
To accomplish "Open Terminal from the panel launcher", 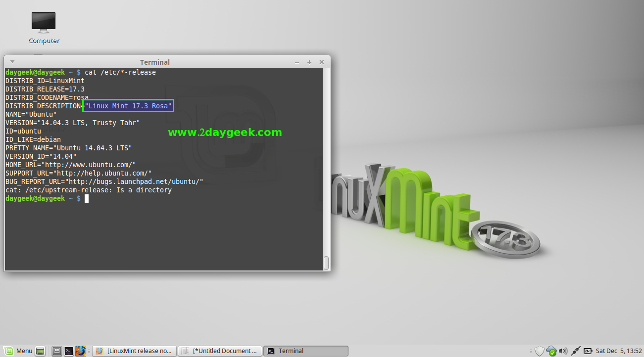I will coord(69,351).
